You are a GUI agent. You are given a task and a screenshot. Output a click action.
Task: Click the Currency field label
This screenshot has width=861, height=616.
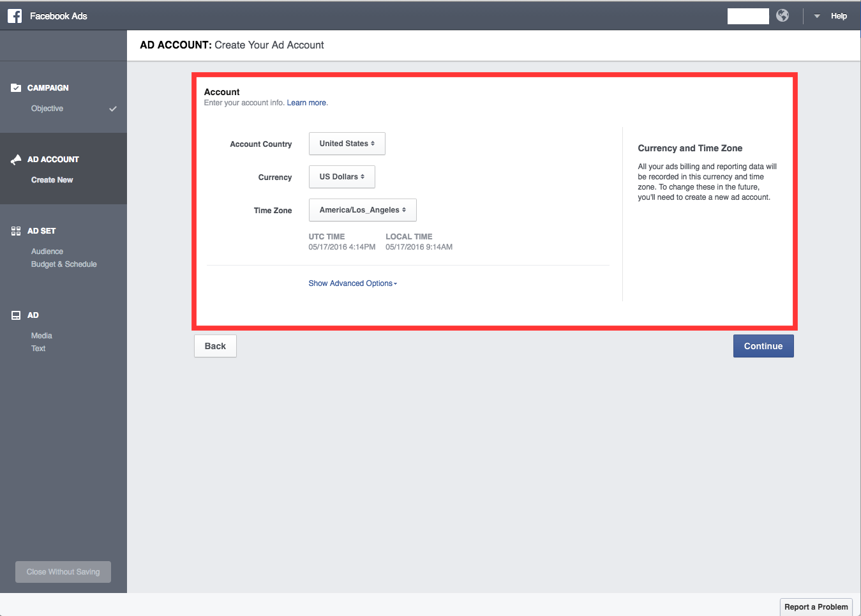pos(275,177)
